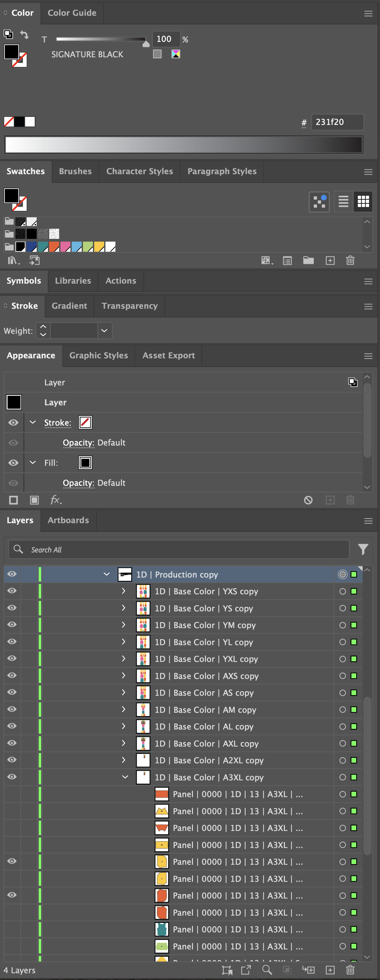Screen dimensions: 380x980
Task: Switch to the Artboards tab
Action: [x=68, y=520]
